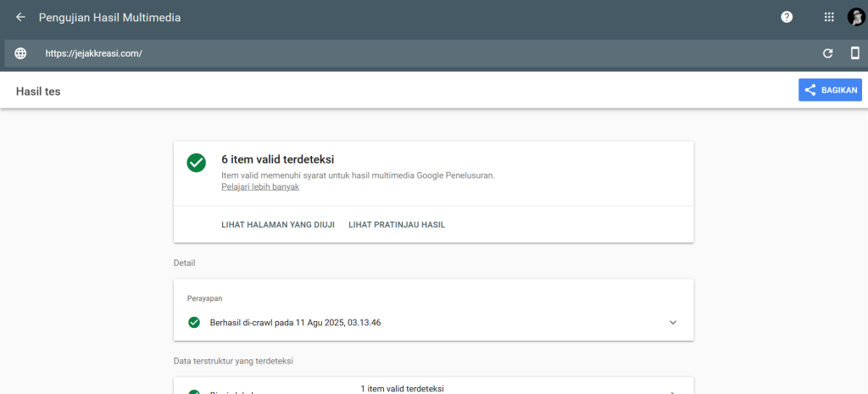The height and width of the screenshot is (394, 868).
Task: Click the large green checkmark for valid items
Action: 197,163
